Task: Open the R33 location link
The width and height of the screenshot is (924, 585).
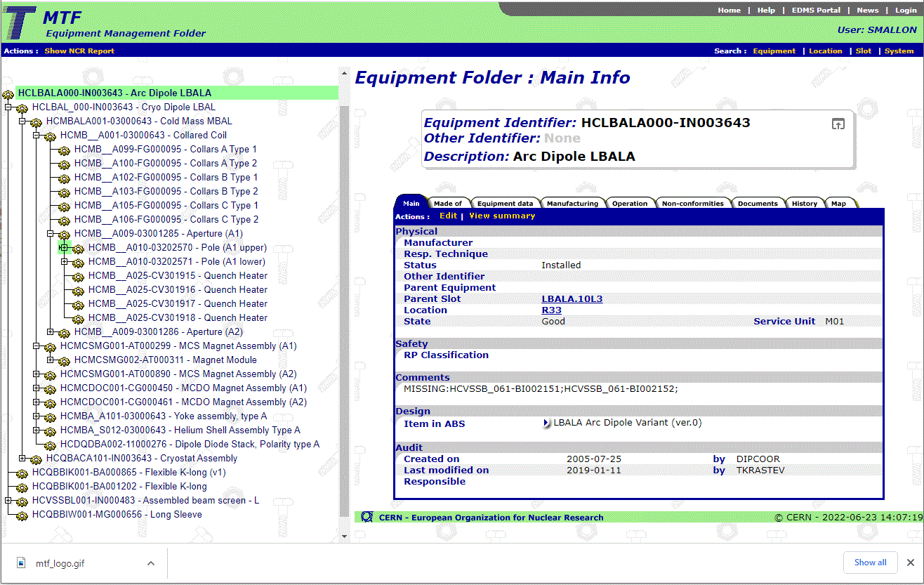Action: pyautogui.click(x=551, y=310)
